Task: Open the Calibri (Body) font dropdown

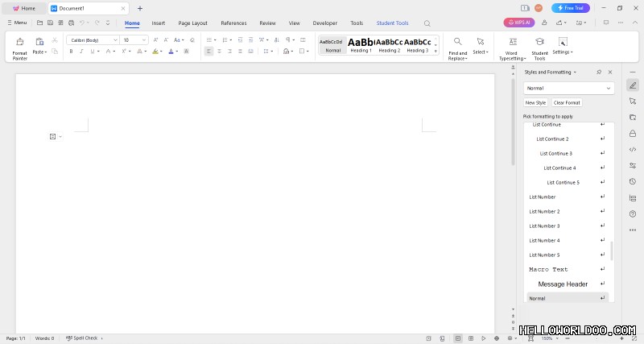Action: [115, 39]
